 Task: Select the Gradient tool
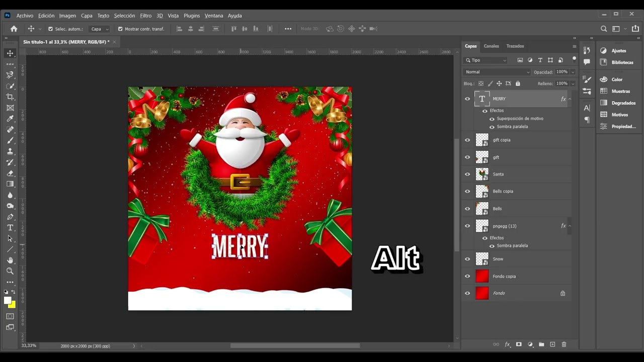(x=10, y=184)
